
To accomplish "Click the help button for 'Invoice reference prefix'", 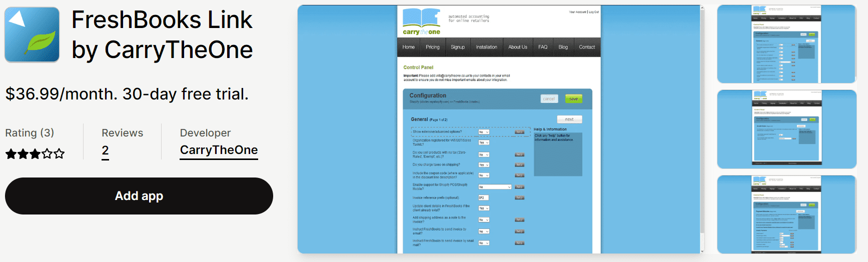I will coord(520,198).
